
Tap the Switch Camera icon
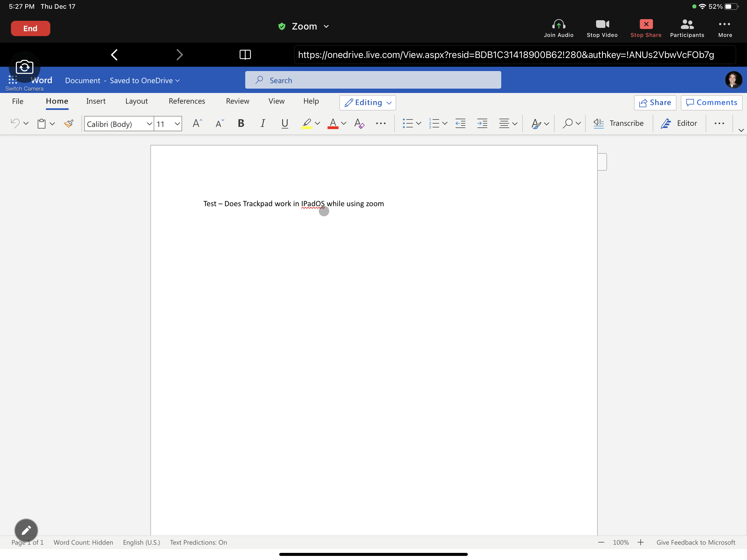(x=24, y=67)
